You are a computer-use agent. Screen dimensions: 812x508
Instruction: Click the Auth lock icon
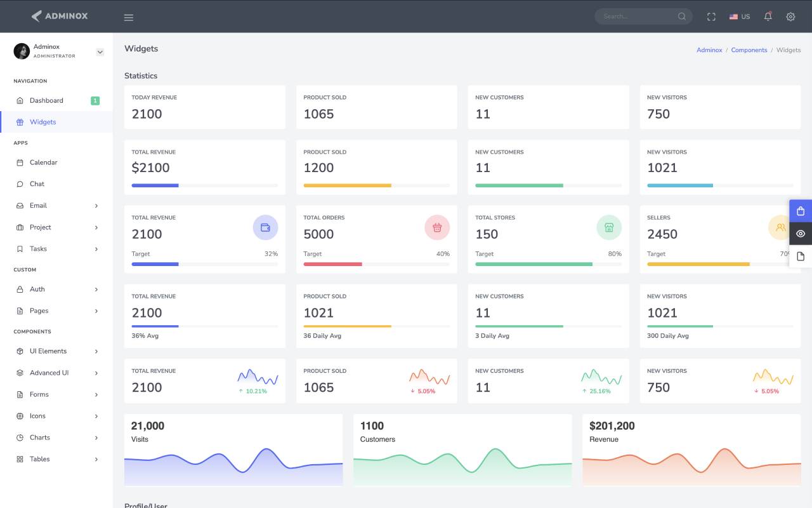pyautogui.click(x=20, y=289)
